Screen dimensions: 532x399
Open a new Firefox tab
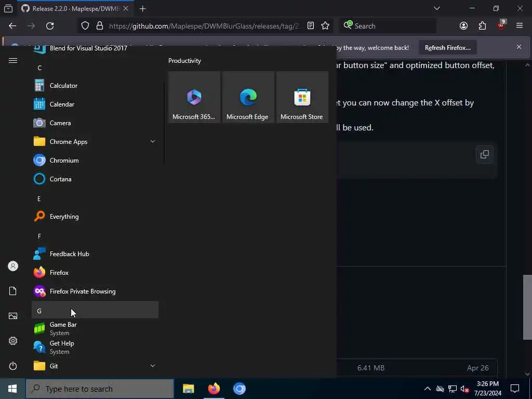[142, 9]
